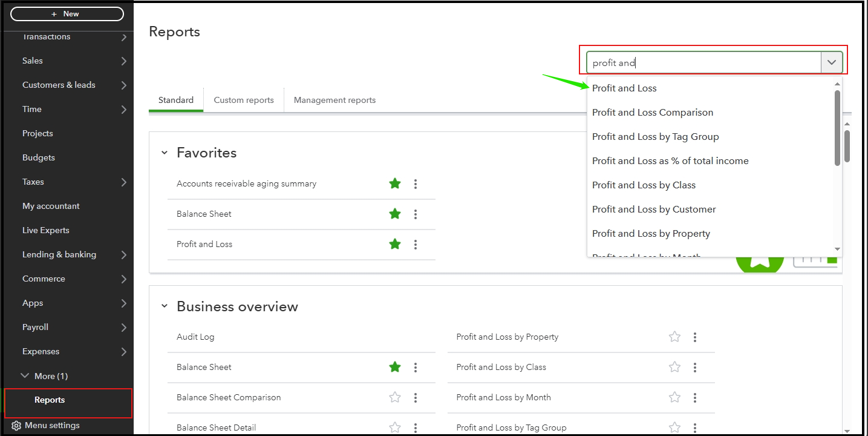Screen dimensions: 868x436
Task: Collapse the Business overview section
Action: point(164,306)
